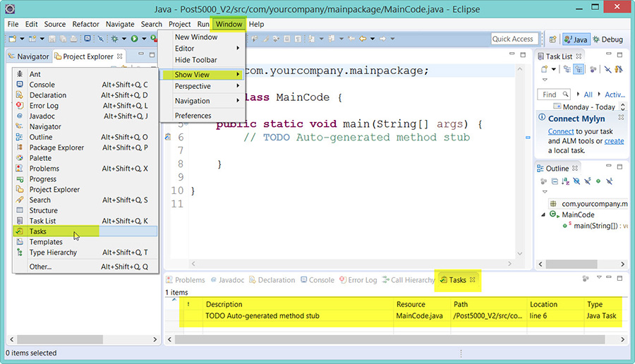Open the Refactor menu
The width and height of the screenshot is (635, 364).
tap(85, 24)
